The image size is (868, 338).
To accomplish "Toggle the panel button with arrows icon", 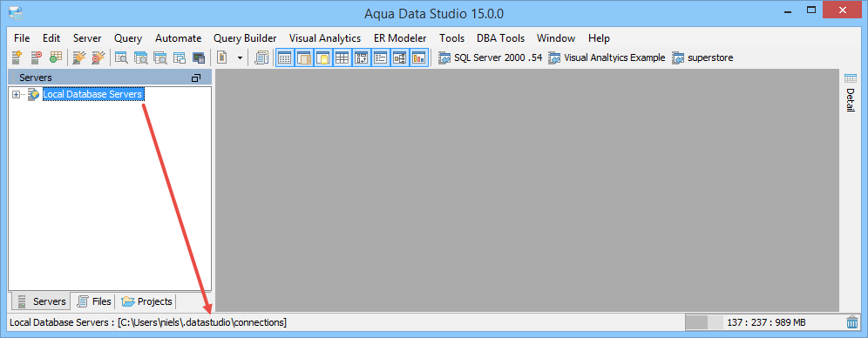I will [362, 57].
